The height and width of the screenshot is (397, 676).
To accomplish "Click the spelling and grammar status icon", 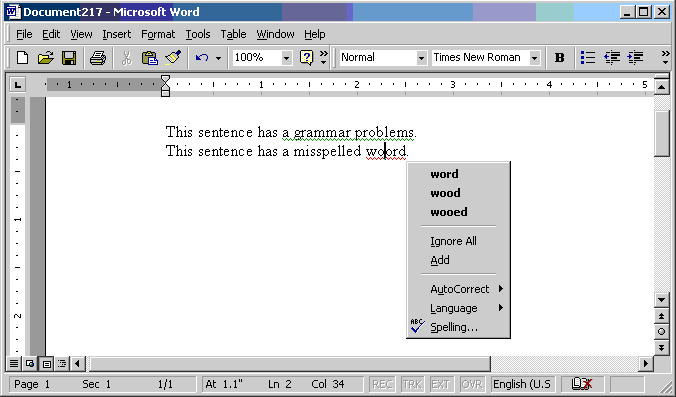I will [582, 384].
